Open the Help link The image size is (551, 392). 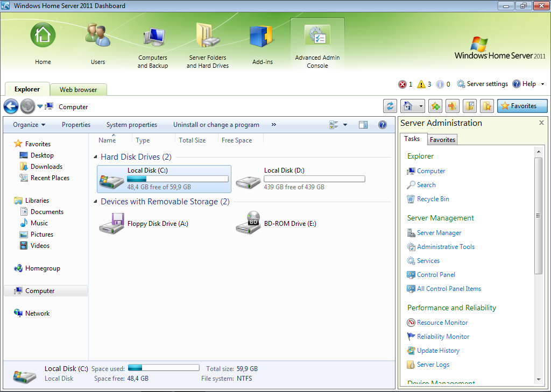tap(524, 84)
